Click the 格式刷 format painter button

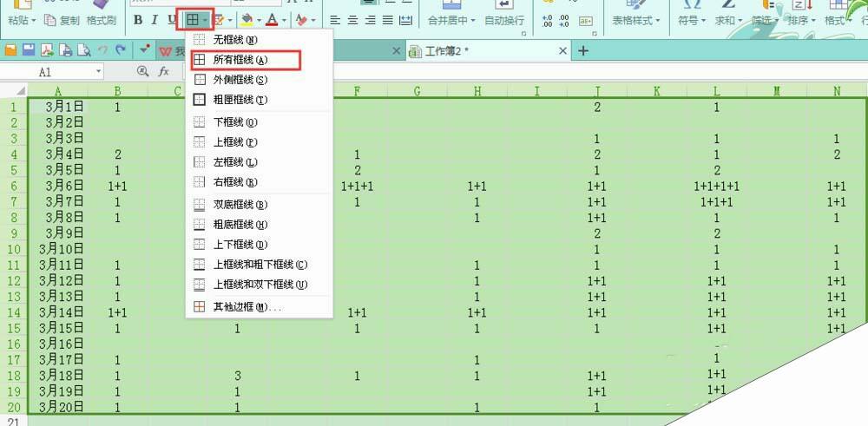[102, 21]
